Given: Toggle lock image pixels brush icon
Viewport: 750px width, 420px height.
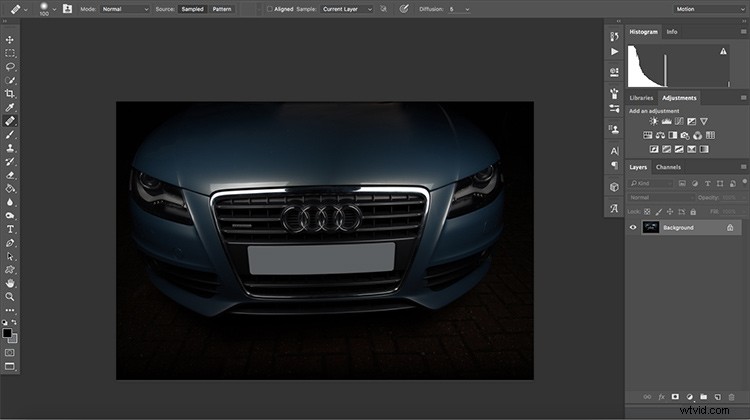Looking at the screenshot, I should pyautogui.click(x=659, y=211).
